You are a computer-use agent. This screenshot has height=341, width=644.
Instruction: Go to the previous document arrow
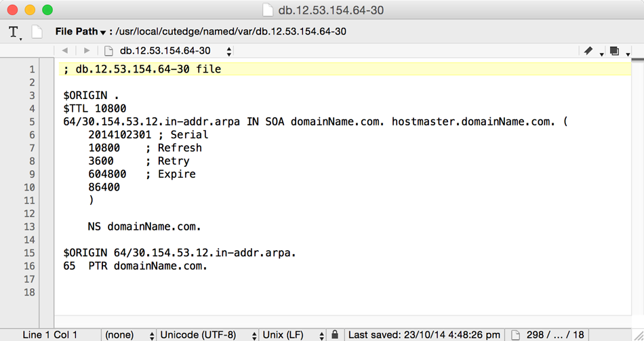(65, 51)
